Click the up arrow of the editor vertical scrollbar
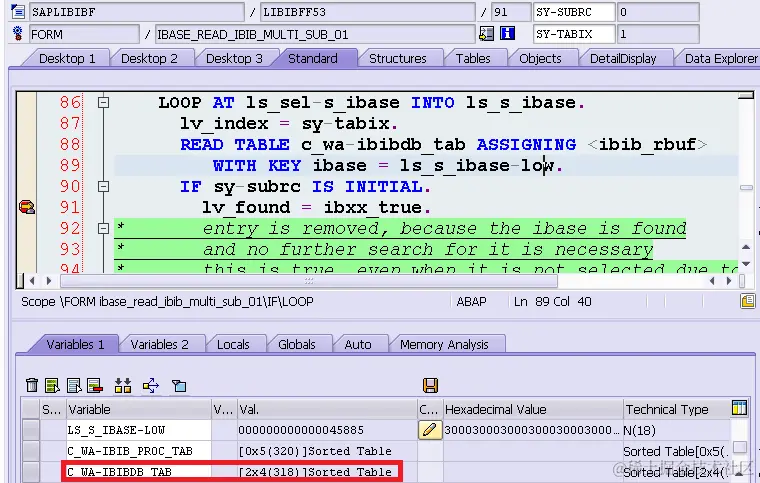The width and height of the screenshot is (760, 483). (746, 248)
